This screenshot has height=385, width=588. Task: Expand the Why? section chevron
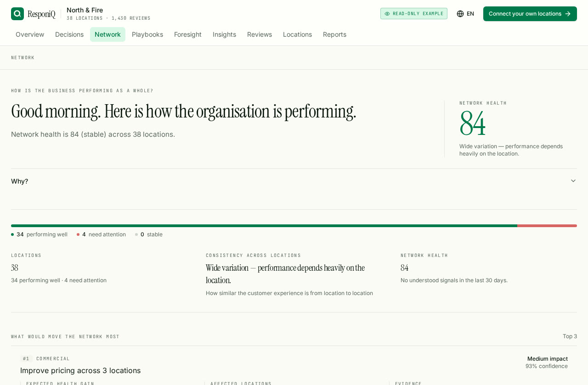point(573,181)
